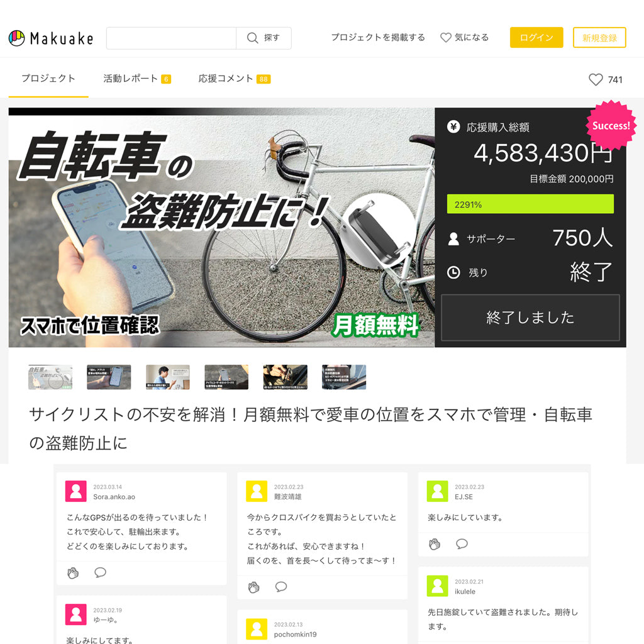
Task: Switch to the 応援コメント tab
Action: click(x=234, y=79)
